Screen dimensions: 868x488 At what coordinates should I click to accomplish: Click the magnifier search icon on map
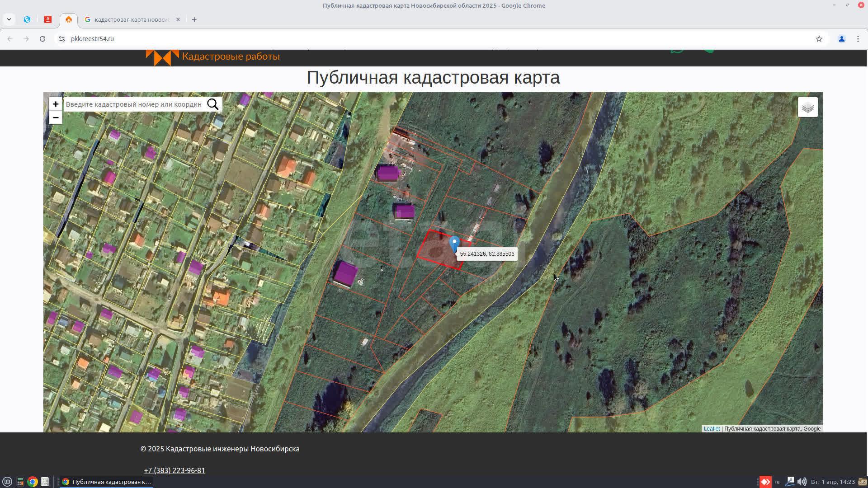click(213, 104)
